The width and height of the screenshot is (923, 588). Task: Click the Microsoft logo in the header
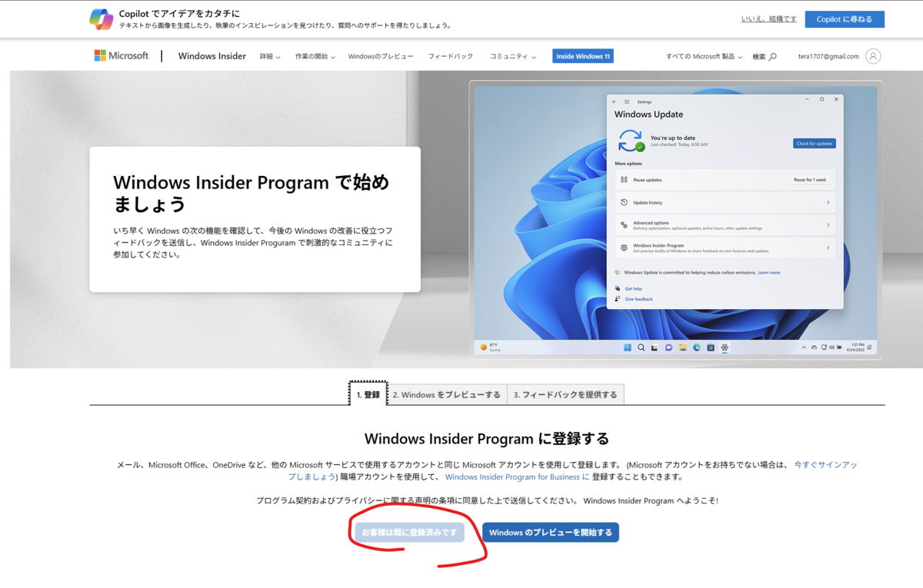(x=122, y=56)
